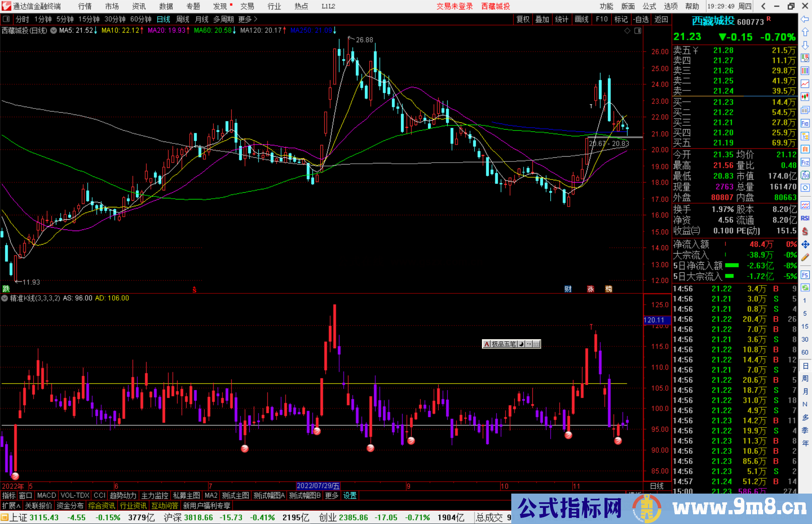Viewport: 812px width, 524px height.
Task: Select the pencil drawing tool icon
Action: pos(805,257)
